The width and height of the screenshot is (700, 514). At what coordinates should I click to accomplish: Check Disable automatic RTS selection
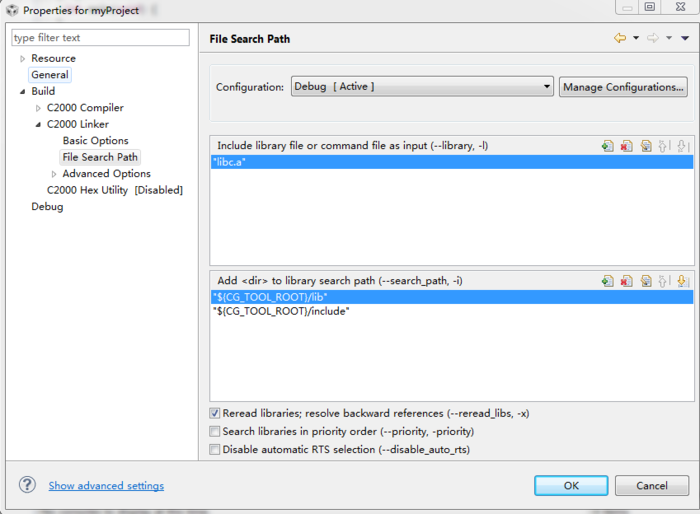[x=215, y=450]
